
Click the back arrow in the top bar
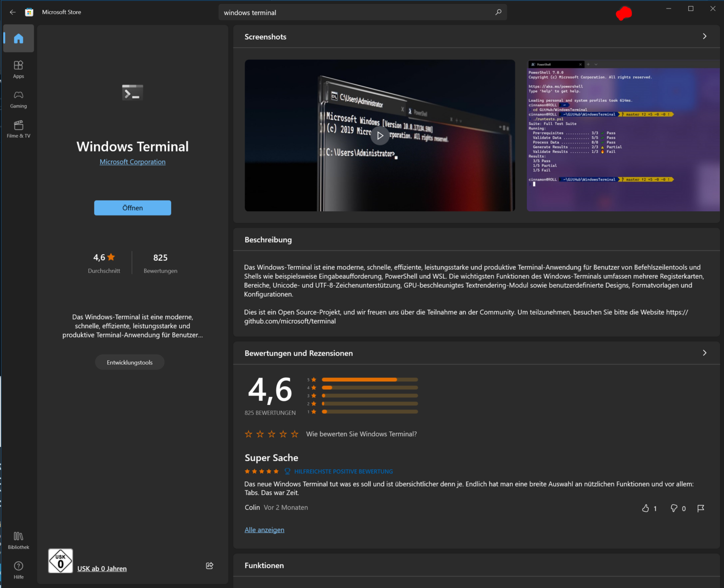tap(12, 12)
